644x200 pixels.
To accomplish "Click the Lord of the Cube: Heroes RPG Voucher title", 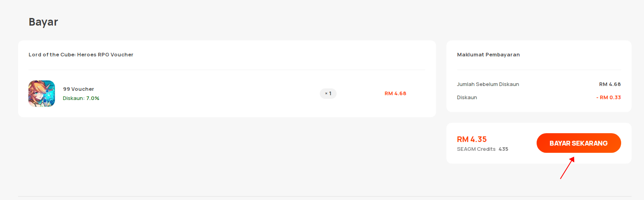I will (81, 55).
